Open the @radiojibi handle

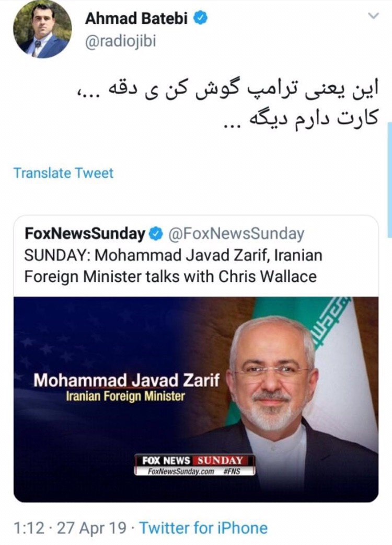(121, 41)
